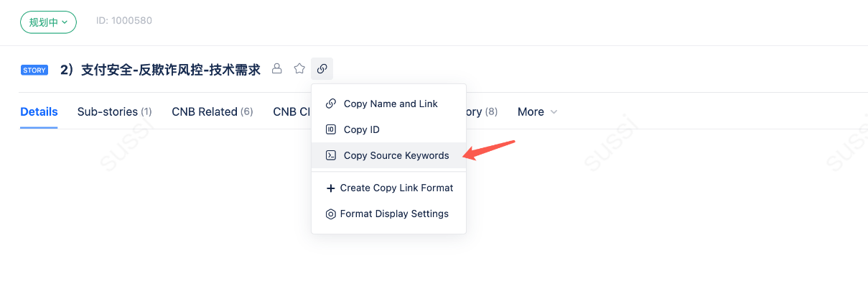The width and height of the screenshot is (868, 302).
Task: Click the plus icon for Create Copy Link Format
Action: 331,188
